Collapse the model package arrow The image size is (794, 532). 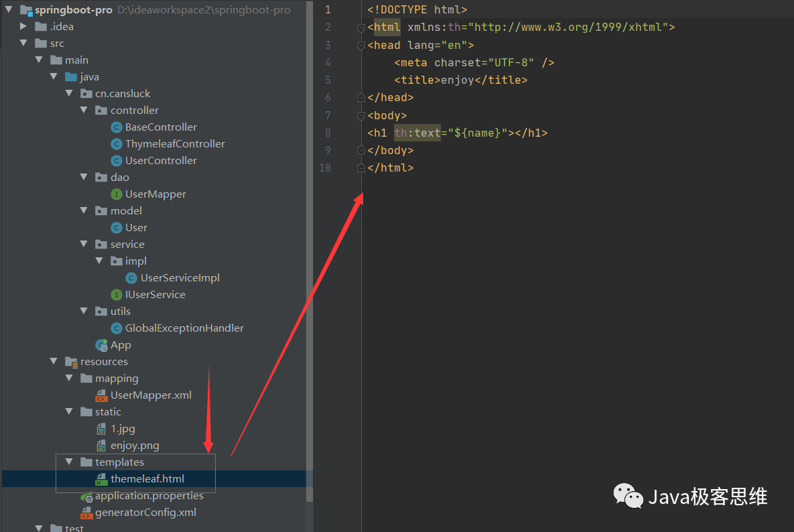(x=84, y=210)
